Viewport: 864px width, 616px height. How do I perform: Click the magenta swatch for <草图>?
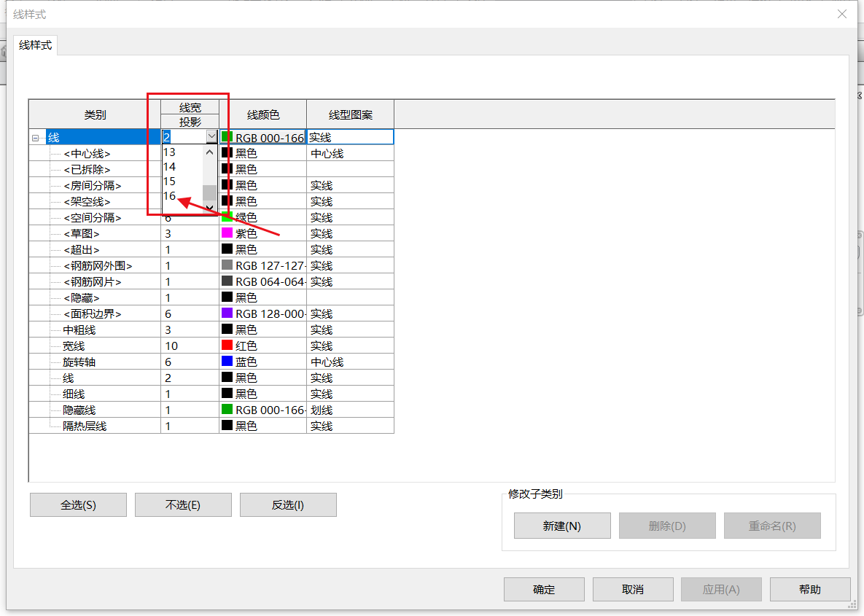[x=227, y=233]
